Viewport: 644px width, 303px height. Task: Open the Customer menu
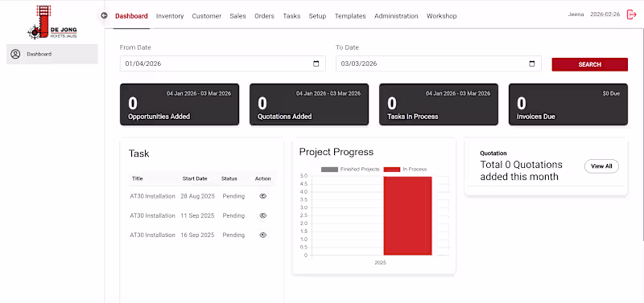[x=207, y=16]
